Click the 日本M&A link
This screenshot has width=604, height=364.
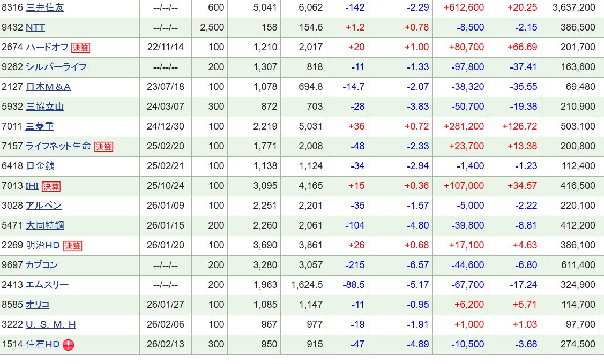pos(48,87)
